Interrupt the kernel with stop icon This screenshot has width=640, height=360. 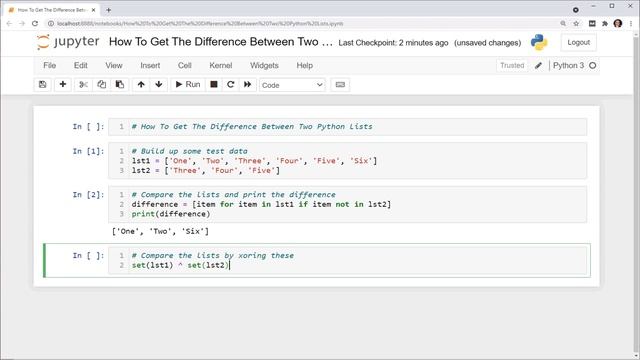pyautogui.click(x=213, y=84)
